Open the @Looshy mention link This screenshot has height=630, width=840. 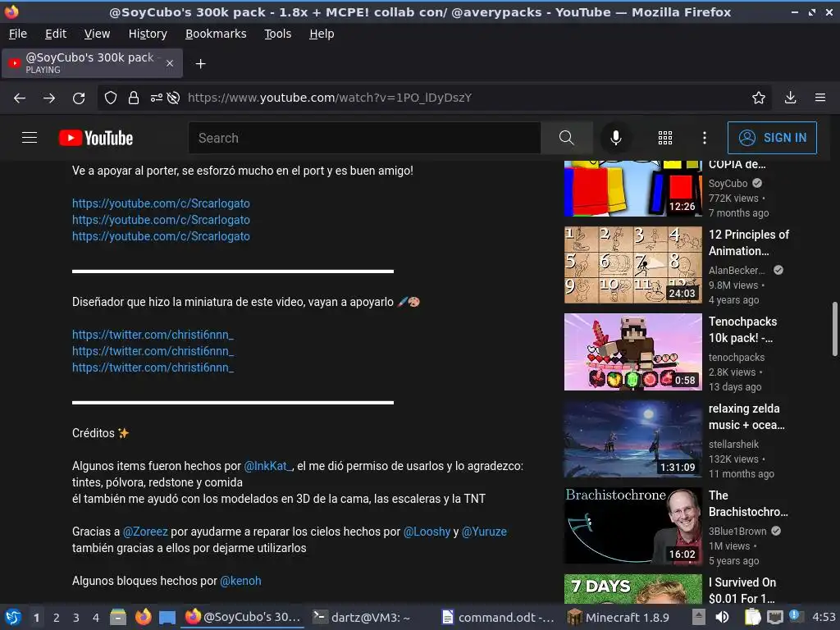(x=427, y=532)
